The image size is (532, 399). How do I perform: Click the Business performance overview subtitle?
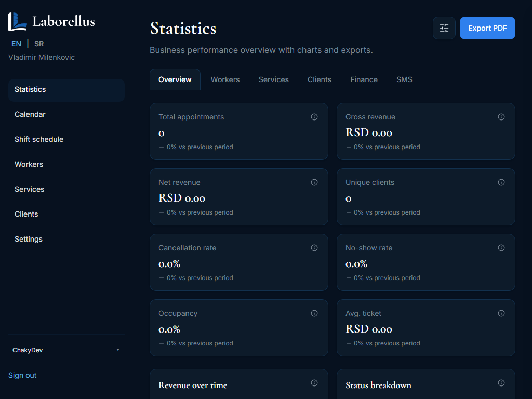tap(261, 50)
